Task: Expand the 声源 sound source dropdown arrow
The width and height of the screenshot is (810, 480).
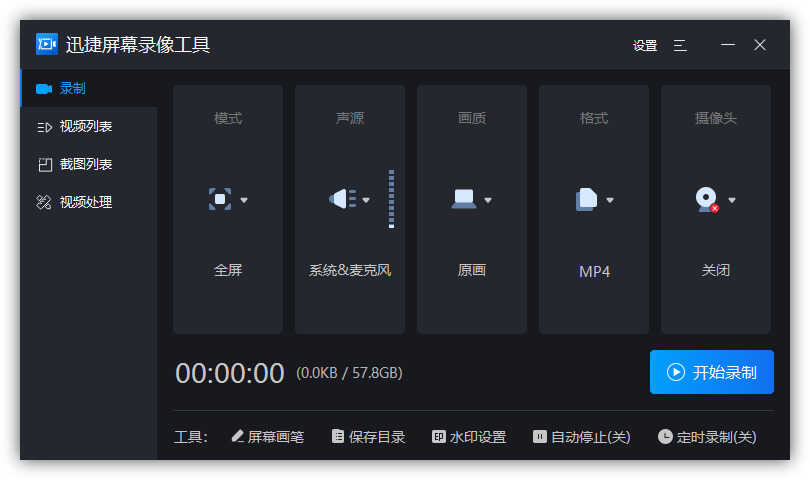Action: click(x=366, y=200)
